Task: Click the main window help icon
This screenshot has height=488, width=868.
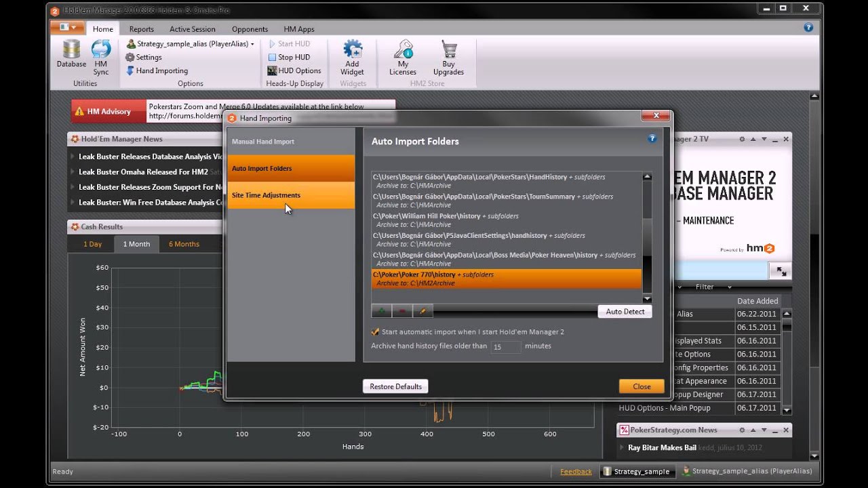Action: click(x=808, y=28)
